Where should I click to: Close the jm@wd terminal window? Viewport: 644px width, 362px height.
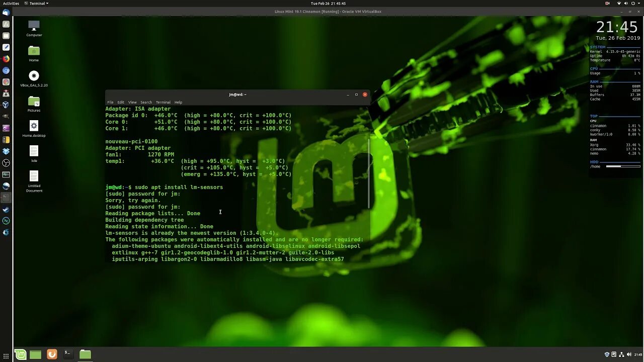365,95
